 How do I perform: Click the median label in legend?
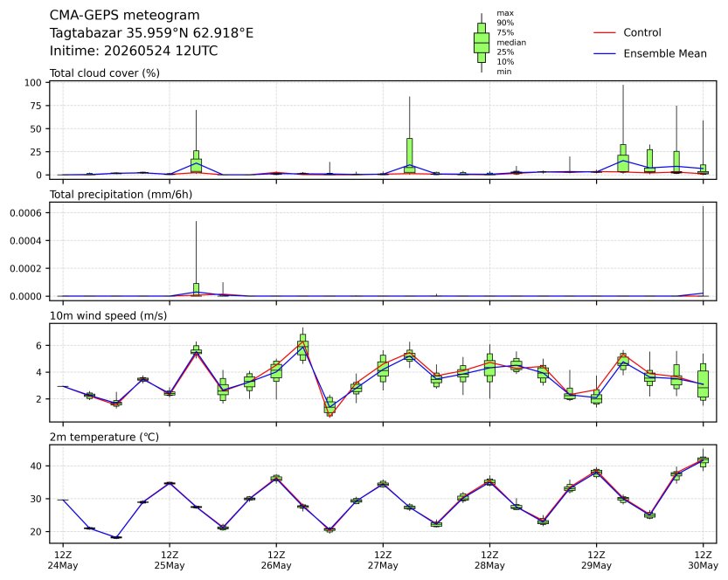click(x=511, y=43)
